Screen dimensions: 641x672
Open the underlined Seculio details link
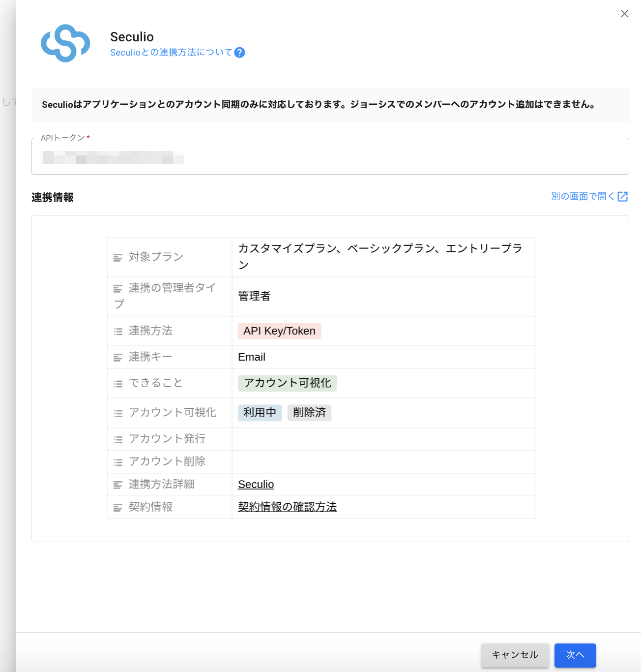coord(256,485)
